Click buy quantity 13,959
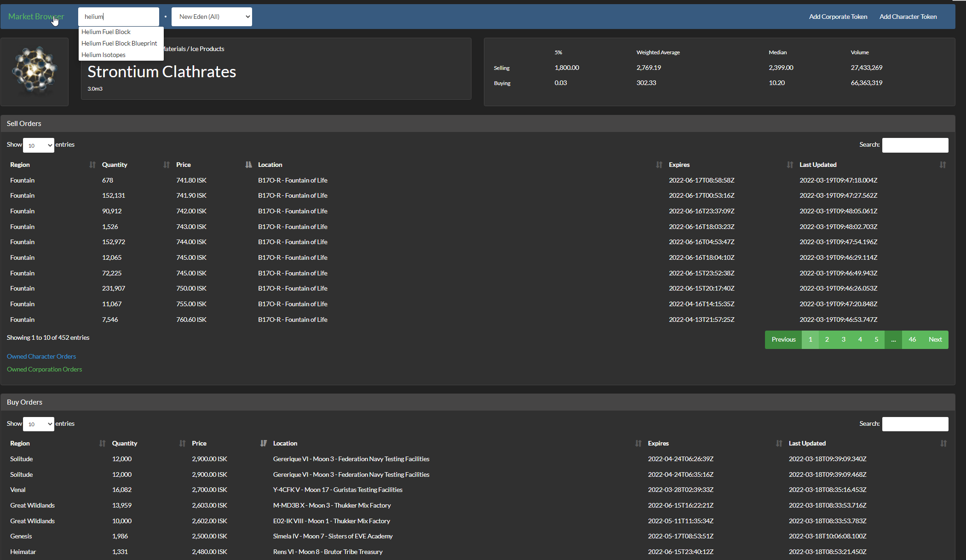Viewport: 966px width, 560px height. (x=122, y=505)
